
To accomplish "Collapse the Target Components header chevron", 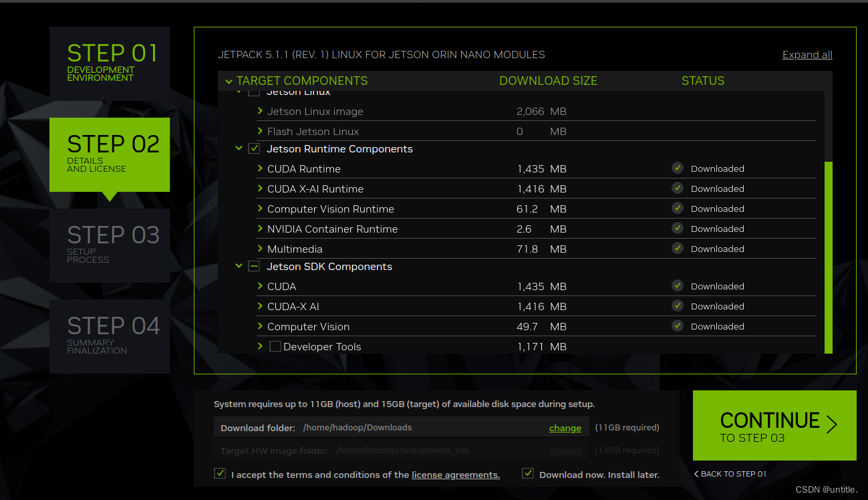I will [229, 82].
